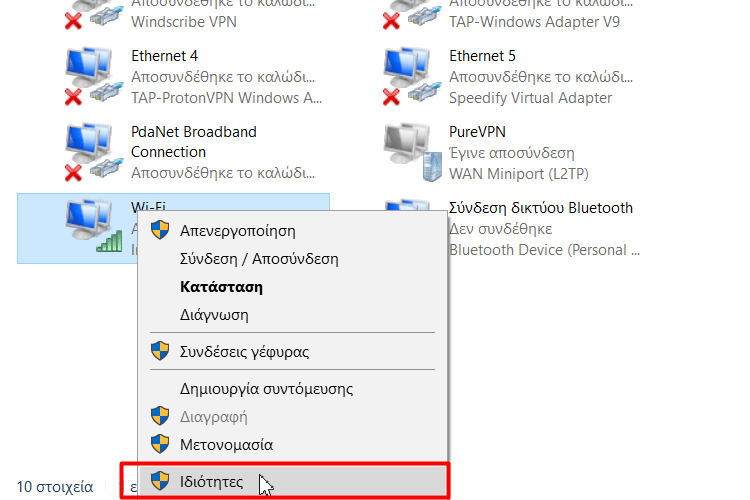750x500 pixels.
Task: Click the Wi-Fi adapter icon
Action: pos(87,226)
